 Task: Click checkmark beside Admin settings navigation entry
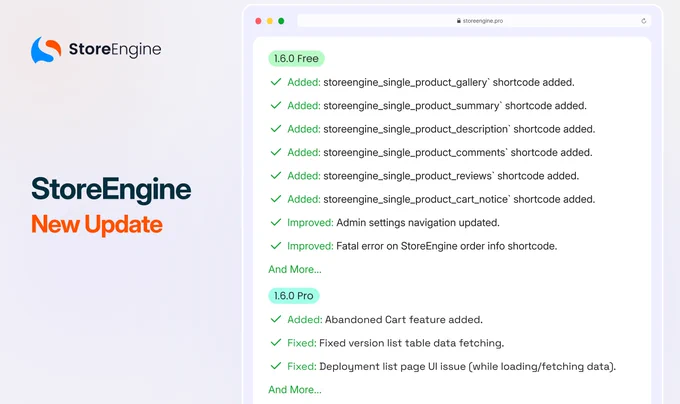click(x=276, y=222)
